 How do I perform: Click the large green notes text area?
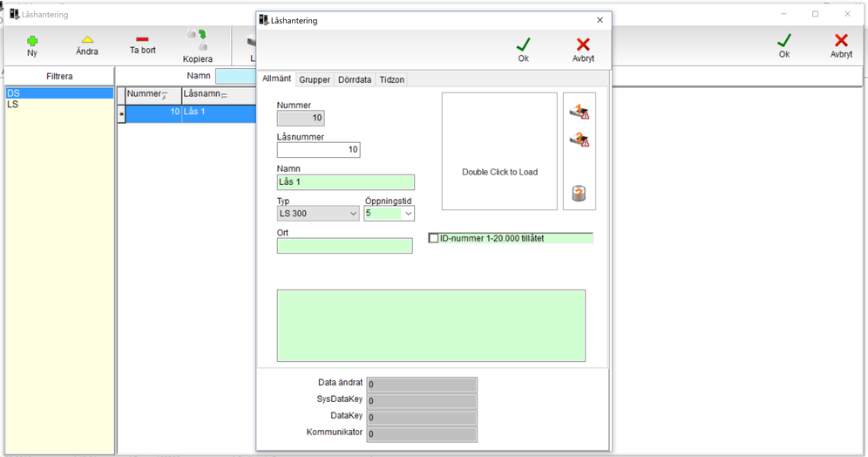click(431, 325)
